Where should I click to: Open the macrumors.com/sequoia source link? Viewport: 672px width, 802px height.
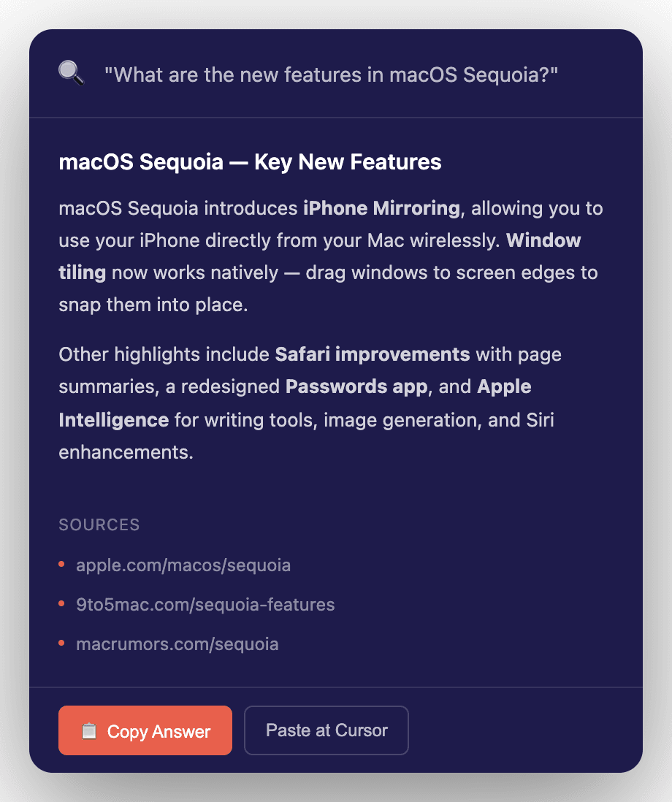coord(177,644)
